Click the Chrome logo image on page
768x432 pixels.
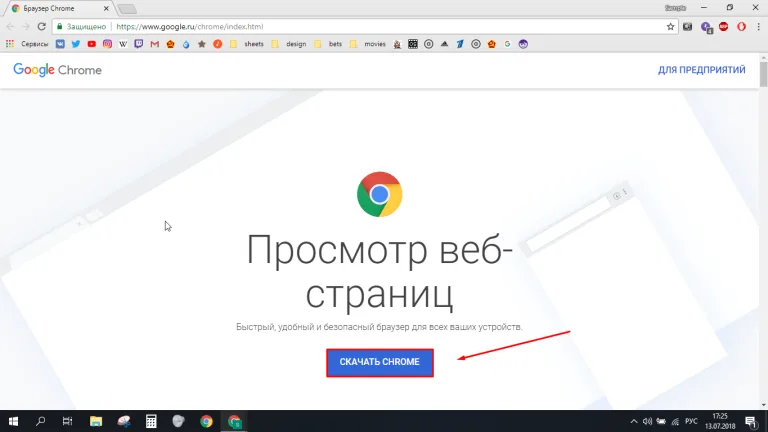(380, 194)
